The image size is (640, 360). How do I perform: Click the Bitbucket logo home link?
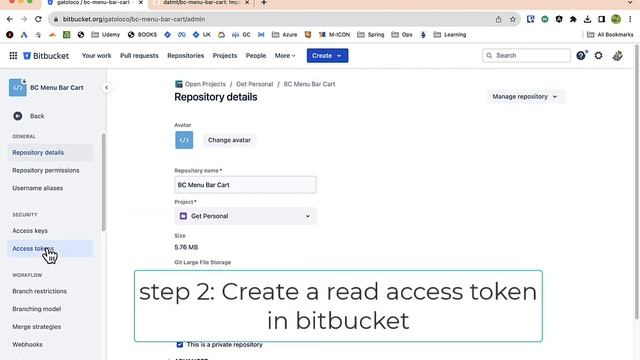(46, 56)
